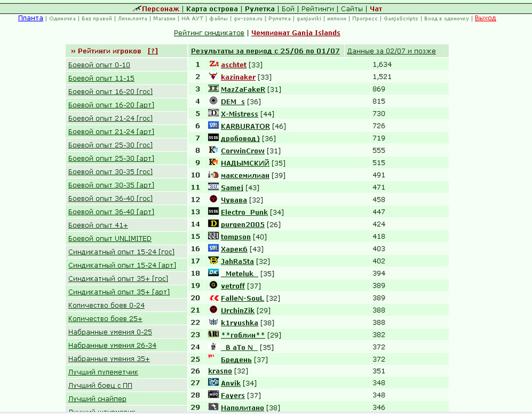Image resolution: width=532 pixels, height=414 pixels.
Task: Open the Личн.почта link
Action: (x=132, y=19)
